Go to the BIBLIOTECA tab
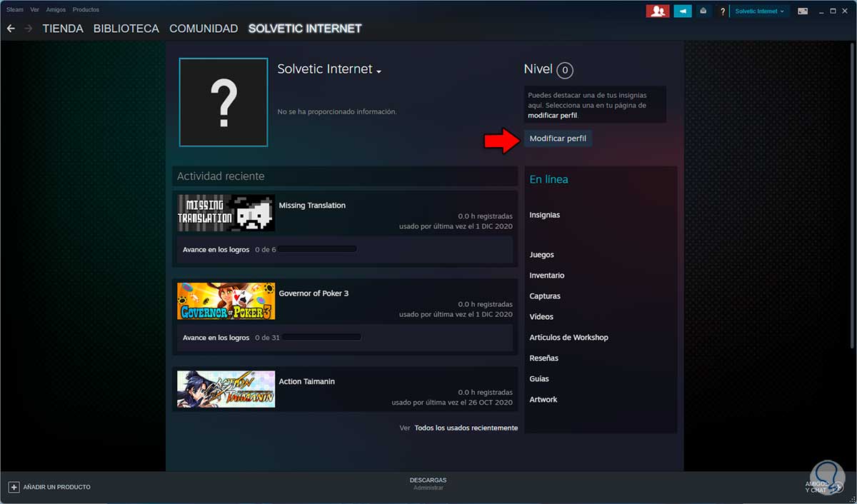The image size is (857, 504). (x=126, y=29)
